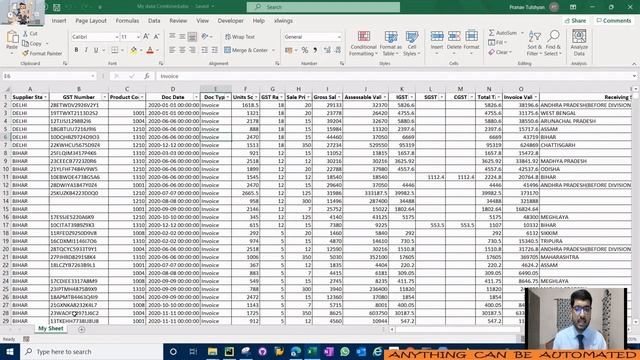This screenshot has width=640, height=360.
Task: Click the Share button
Action: click(x=576, y=20)
